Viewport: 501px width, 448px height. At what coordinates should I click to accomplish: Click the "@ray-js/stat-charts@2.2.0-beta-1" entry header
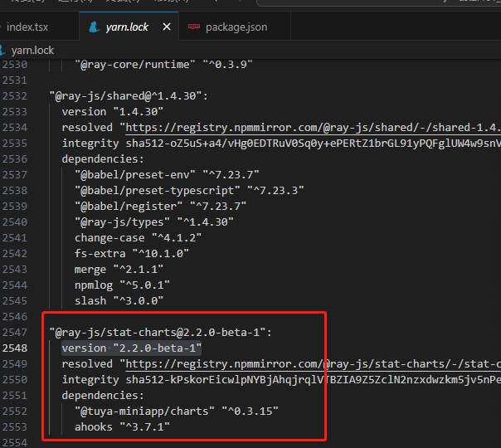tap(159, 332)
